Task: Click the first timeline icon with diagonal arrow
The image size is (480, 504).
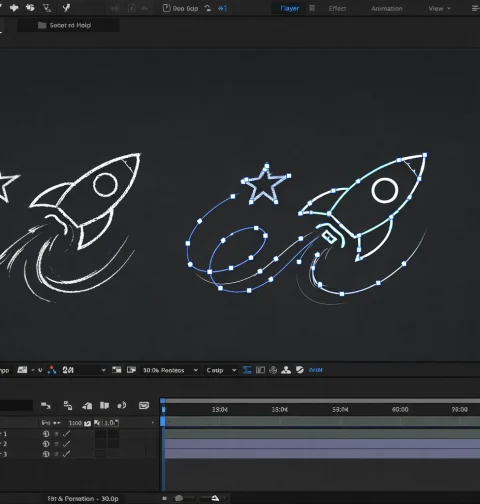Action: click(46, 405)
